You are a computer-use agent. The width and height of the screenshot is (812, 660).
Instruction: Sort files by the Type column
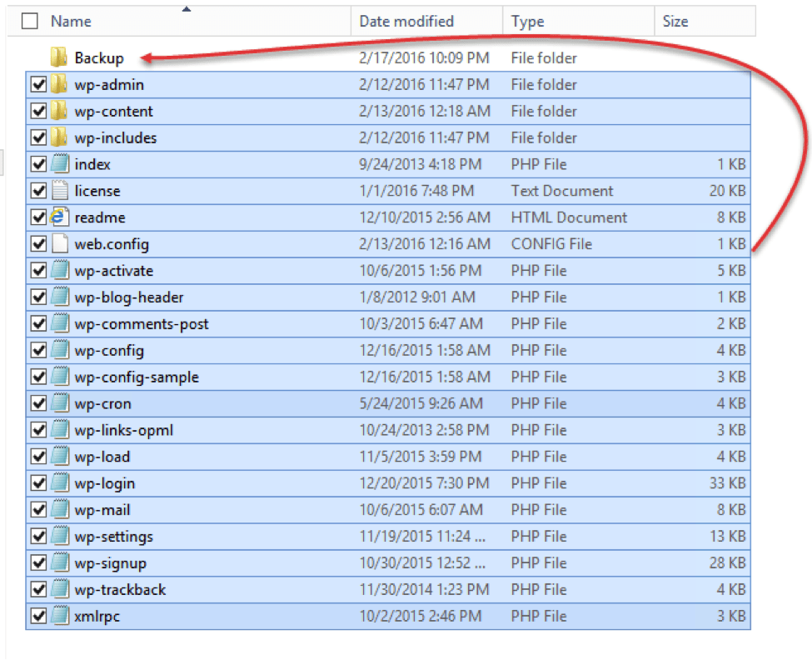tap(530, 21)
